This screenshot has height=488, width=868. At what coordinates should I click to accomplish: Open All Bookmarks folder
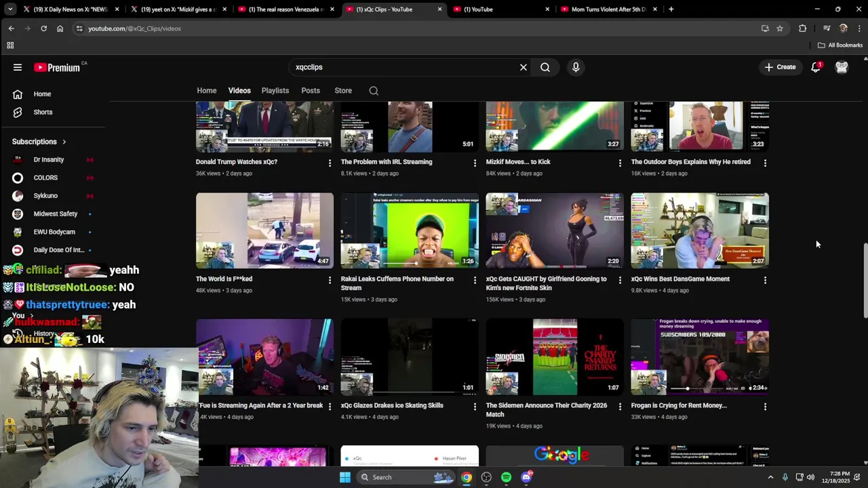(x=840, y=45)
